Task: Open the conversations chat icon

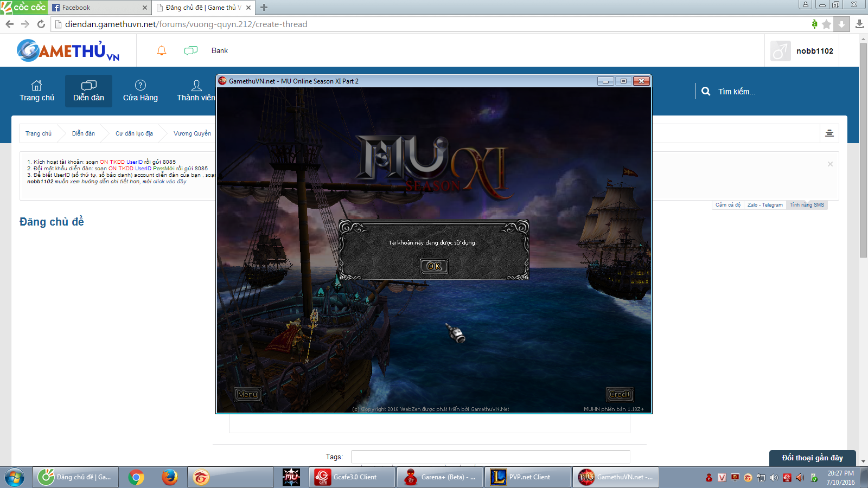Action: 190,50
